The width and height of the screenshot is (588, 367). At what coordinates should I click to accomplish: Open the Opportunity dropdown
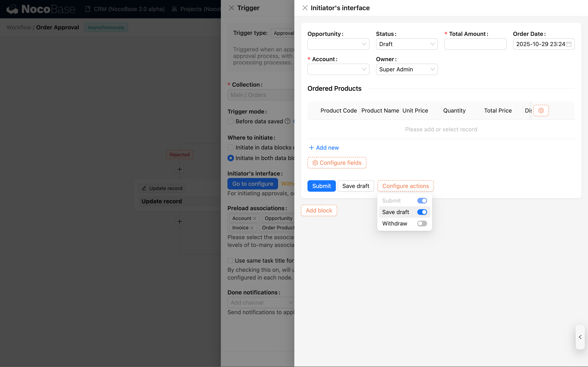point(338,44)
